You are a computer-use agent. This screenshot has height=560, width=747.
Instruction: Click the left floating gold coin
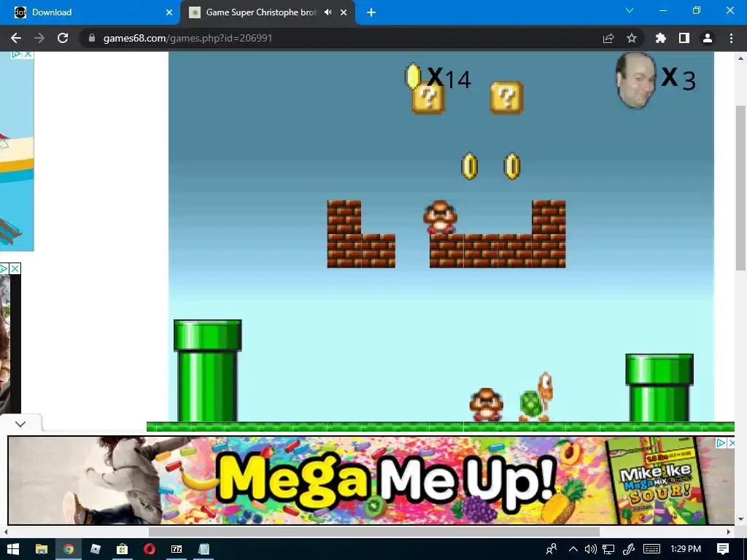pyautogui.click(x=469, y=166)
